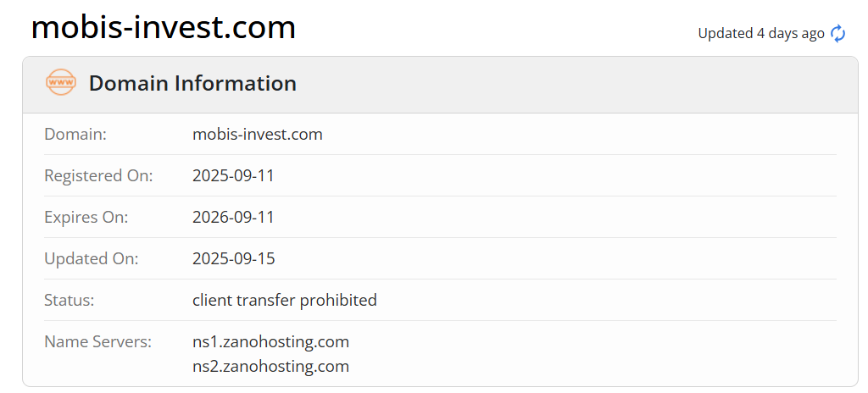
Task: Click the word 'Domain' in the panel heading
Action: [128, 83]
